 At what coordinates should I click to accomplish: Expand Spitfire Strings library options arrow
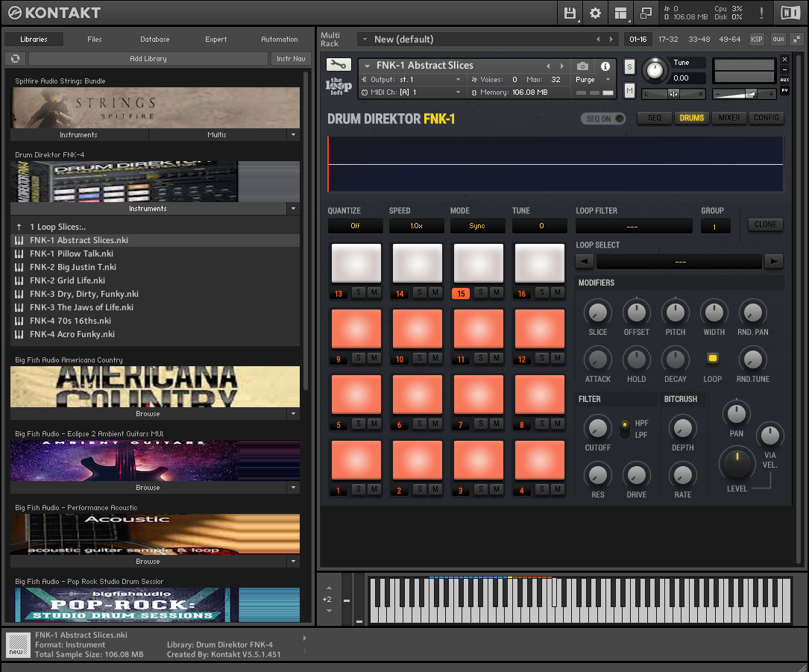(294, 135)
